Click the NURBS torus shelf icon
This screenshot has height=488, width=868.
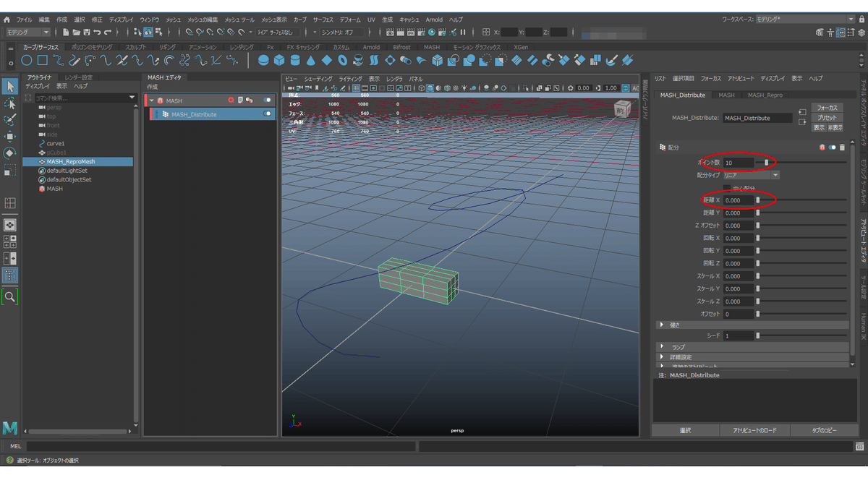point(342,61)
